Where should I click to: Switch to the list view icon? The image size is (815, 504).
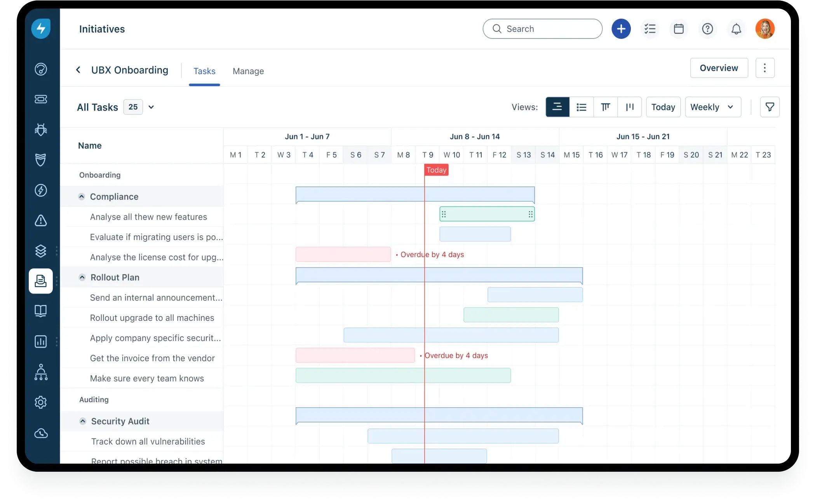(x=581, y=106)
